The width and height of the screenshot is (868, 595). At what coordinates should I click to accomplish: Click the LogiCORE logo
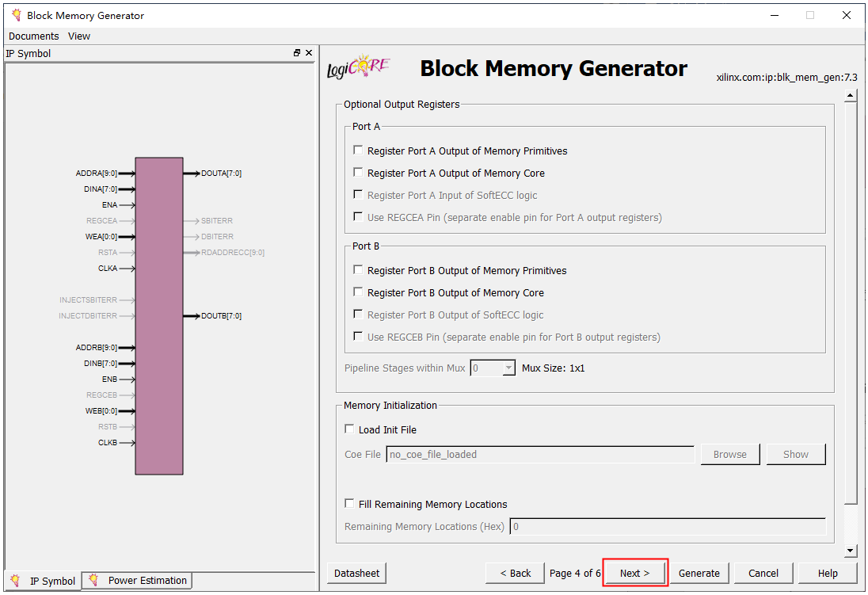(x=359, y=68)
